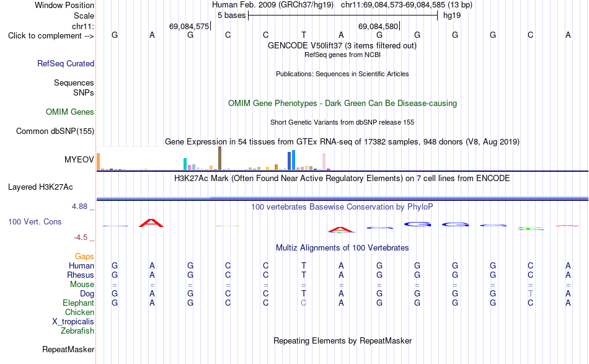
Task: Open the GENCODE V50lift37 track title
Action: (x=342, y=46)
